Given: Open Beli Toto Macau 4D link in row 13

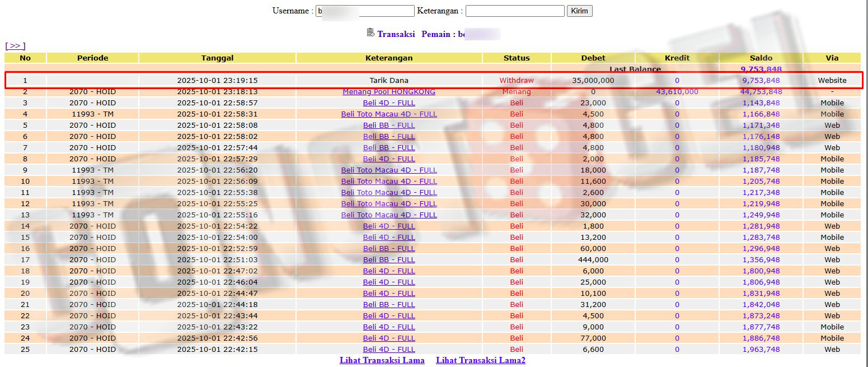Looking at the screenshot, I should click(389, 215).
